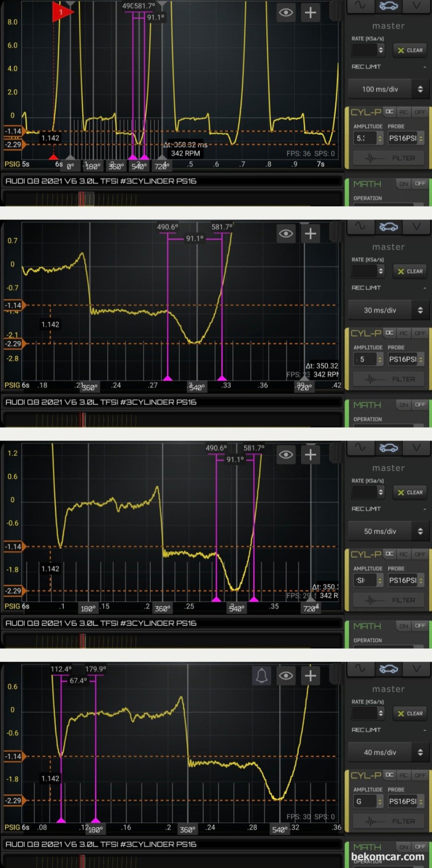Select CYL-P DC coupling in the 40 ms/div panel
Viewport: 432px width, 868px height.
390,775
